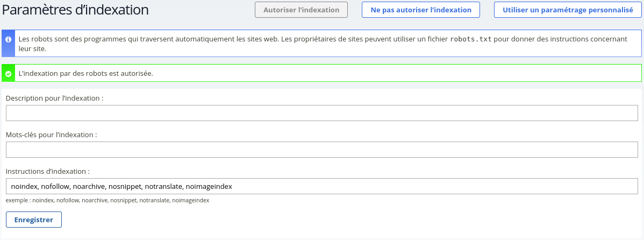The width and height of the screenshot is (644, 240).
Task: Choose Utiliser un paramétrage personnalisé
Action: coord(567,10)
